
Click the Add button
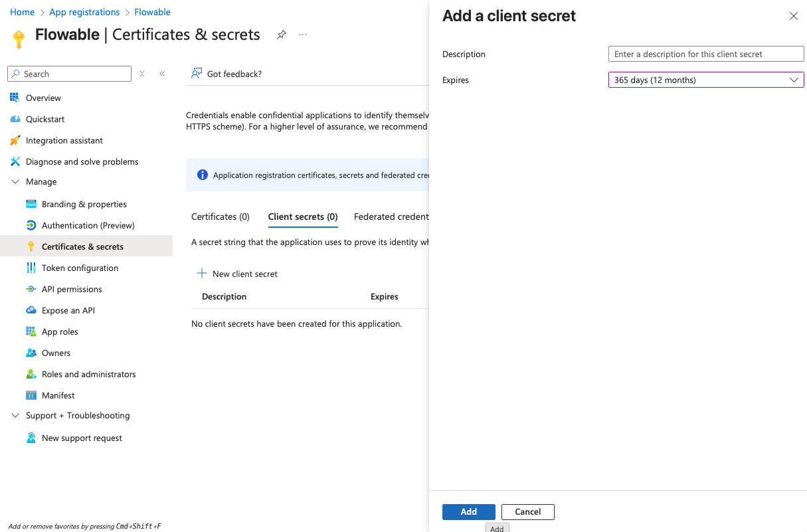pyautogui.click(x=468, y=511)
